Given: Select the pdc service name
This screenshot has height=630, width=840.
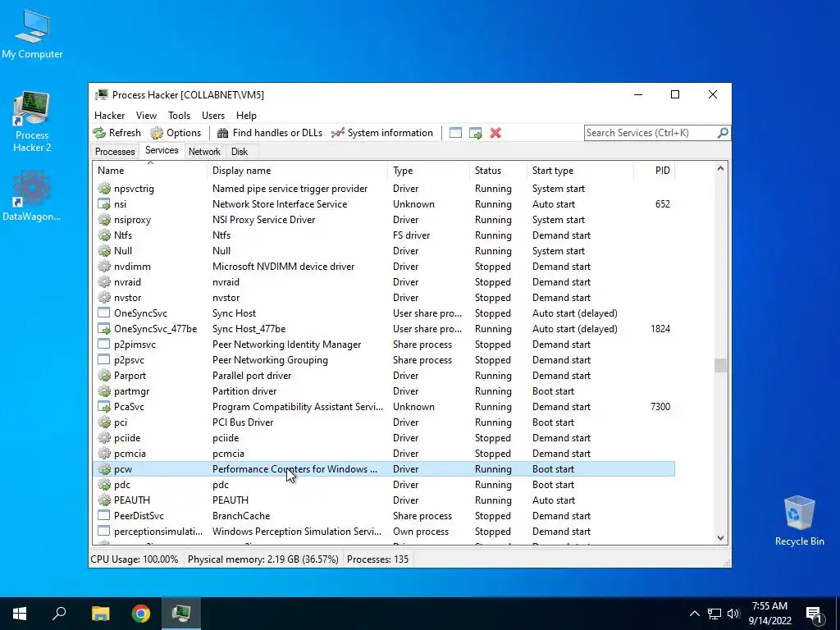Looking at the screenshot, I should coord(122,484).
